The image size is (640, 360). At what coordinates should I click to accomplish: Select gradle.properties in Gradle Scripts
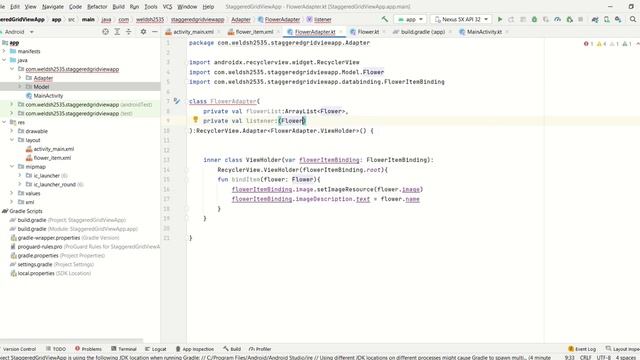pos(38,256)
